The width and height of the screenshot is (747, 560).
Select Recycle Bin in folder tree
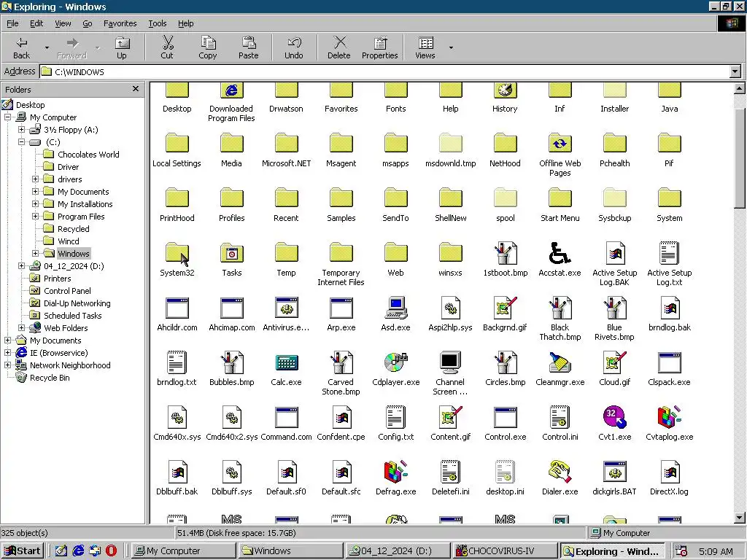[x=50, y=378]
